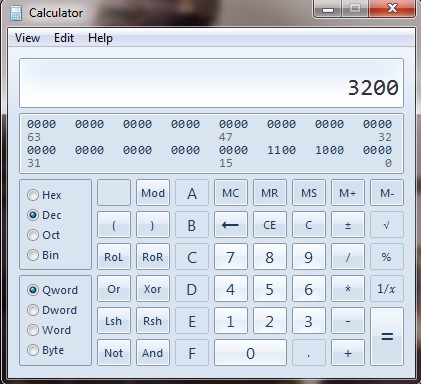Click the Mod button
This screenshot has width=421, height=384.
coord(153,193)
